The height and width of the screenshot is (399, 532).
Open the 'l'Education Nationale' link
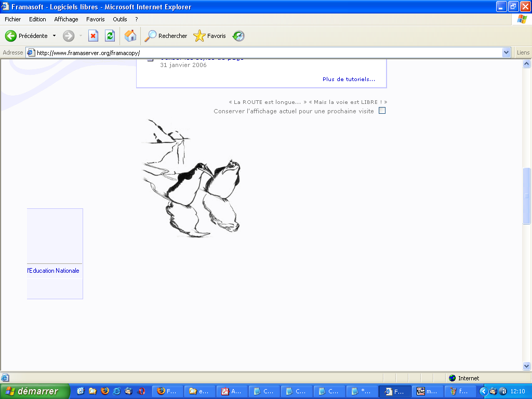(x=54, y=270)
